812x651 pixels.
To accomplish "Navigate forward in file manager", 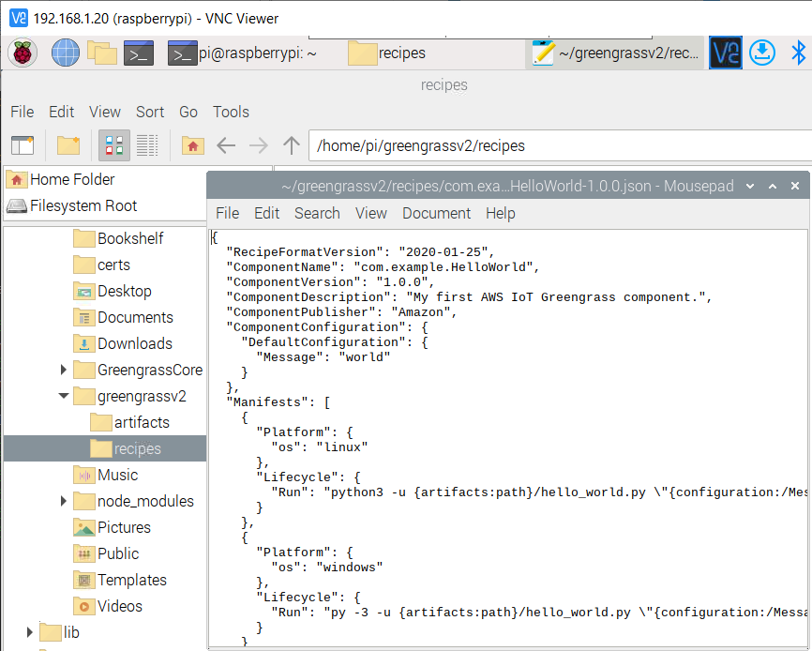I will tap(259, 146).
